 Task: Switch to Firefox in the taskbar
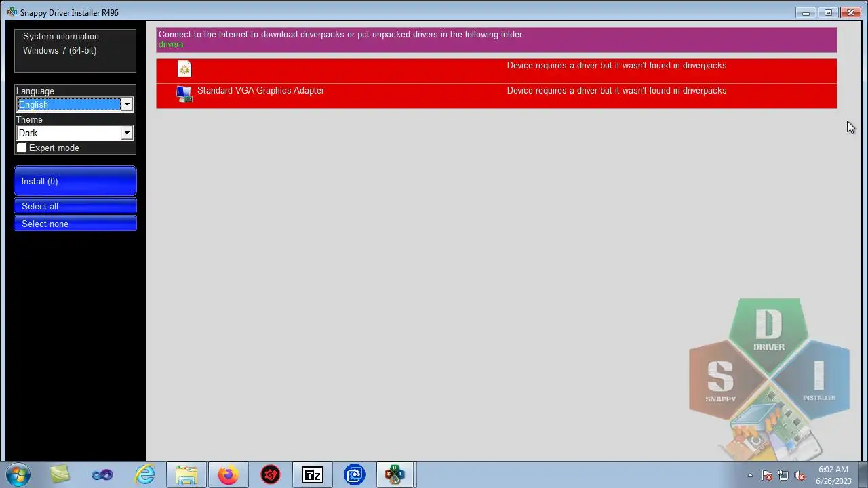coord(228,474)
